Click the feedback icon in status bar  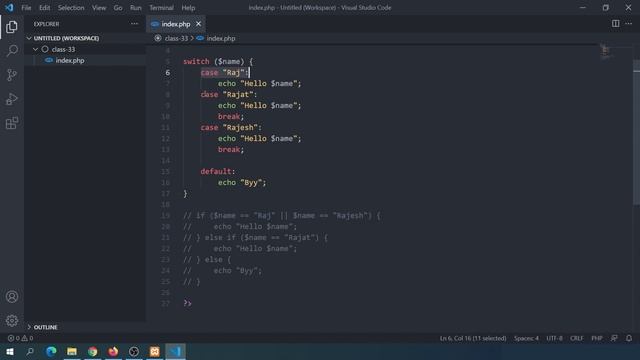pyautogui.click(x=614, y=338)
